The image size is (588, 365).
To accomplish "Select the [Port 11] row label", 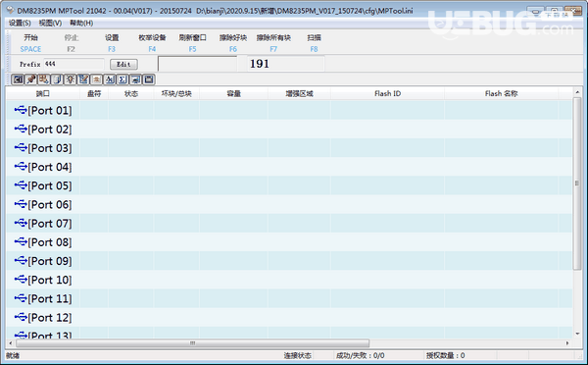I will 50,298.
